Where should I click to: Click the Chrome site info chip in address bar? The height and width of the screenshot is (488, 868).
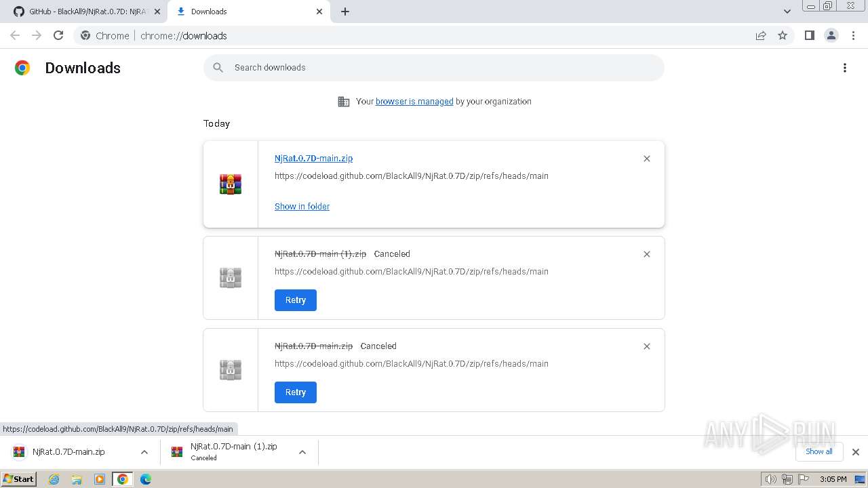coord(105,35)
